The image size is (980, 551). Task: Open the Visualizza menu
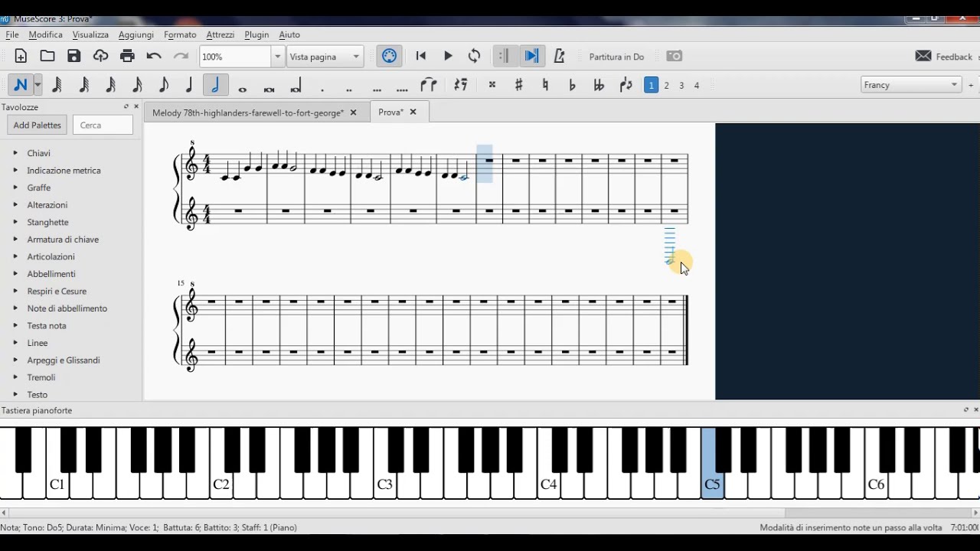(90, 34)
